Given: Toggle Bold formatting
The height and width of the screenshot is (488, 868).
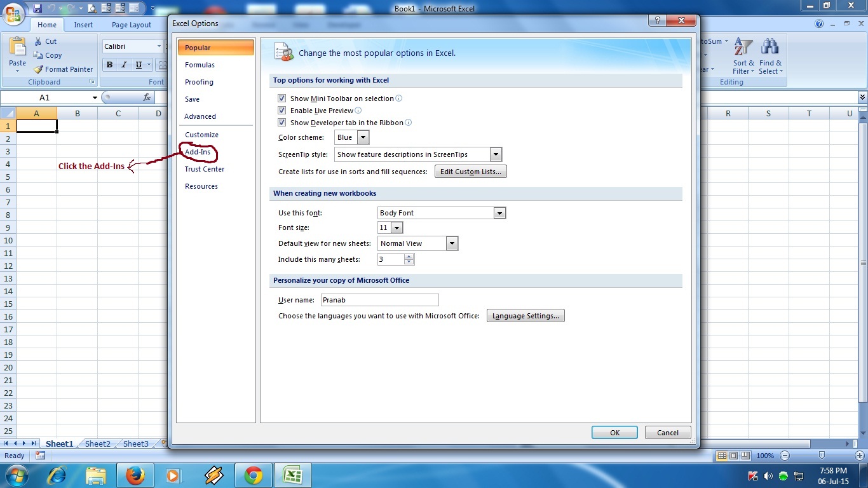Looking at the screenshot, I should click(109, 65).
